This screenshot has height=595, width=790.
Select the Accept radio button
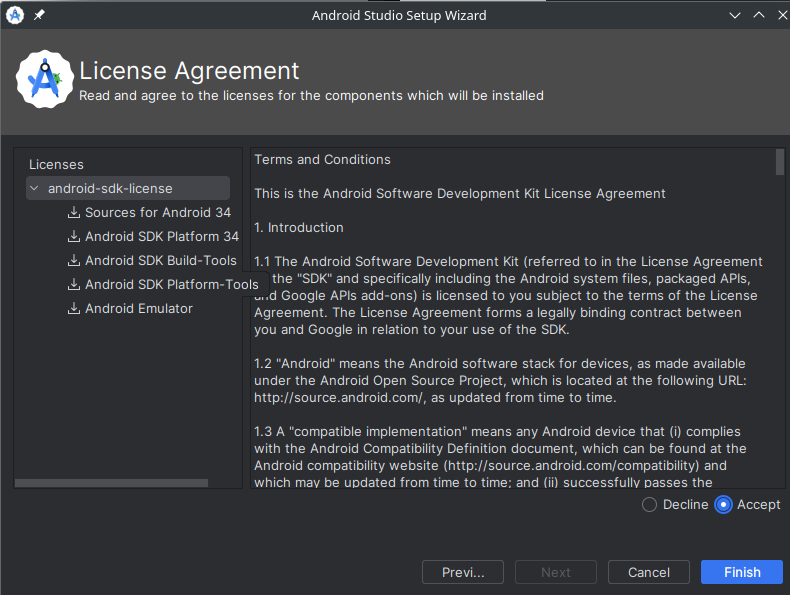coord(724,505)
